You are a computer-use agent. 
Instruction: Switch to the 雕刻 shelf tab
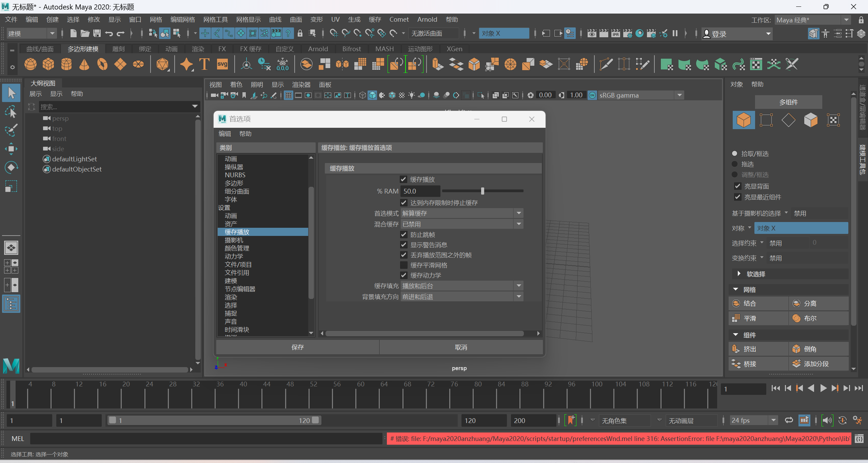(118, 49)
